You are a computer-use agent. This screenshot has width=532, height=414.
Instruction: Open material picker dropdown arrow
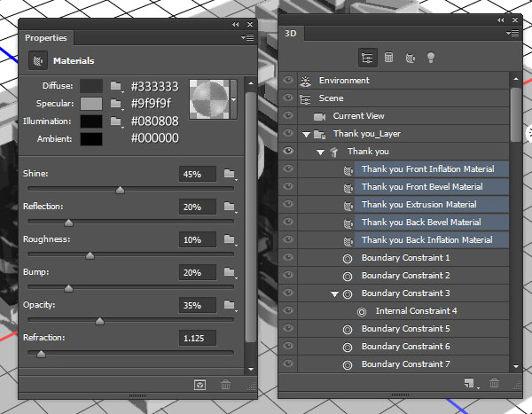(234, 99)
